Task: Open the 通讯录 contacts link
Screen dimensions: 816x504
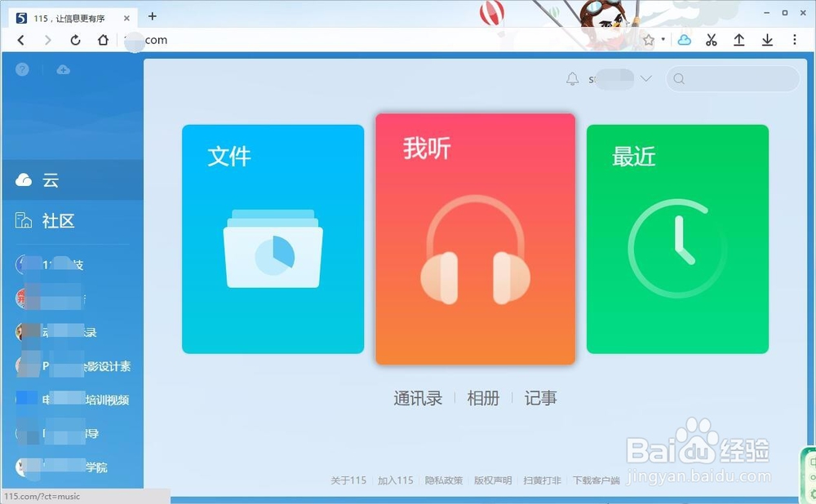Action: tap(418, 399)
